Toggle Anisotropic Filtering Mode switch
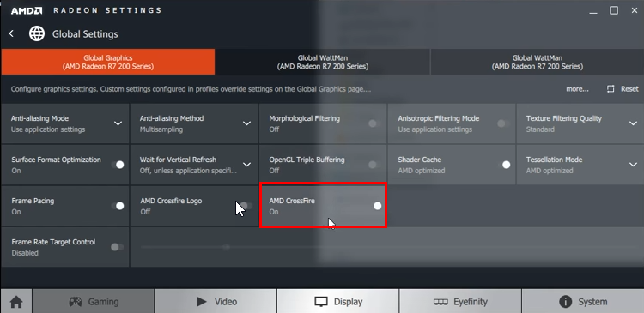Image resolution: width=644 pixels, height=313 pixels. [x=503, y=123]
